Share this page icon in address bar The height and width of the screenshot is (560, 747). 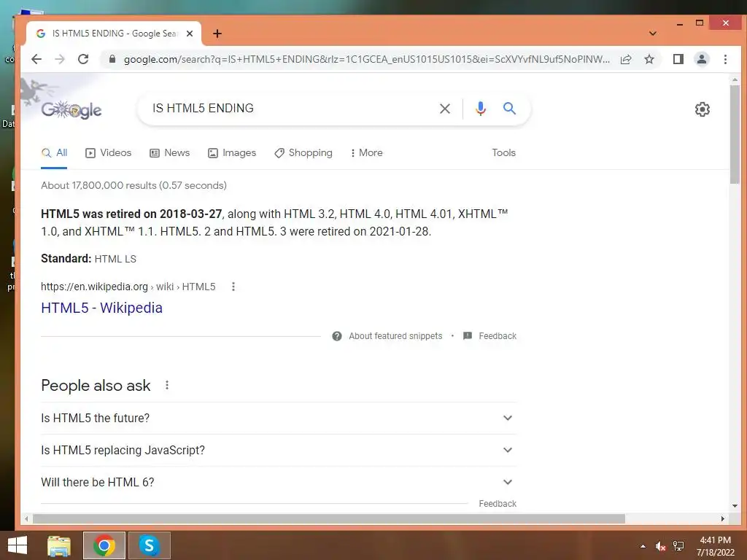(625, 59)
